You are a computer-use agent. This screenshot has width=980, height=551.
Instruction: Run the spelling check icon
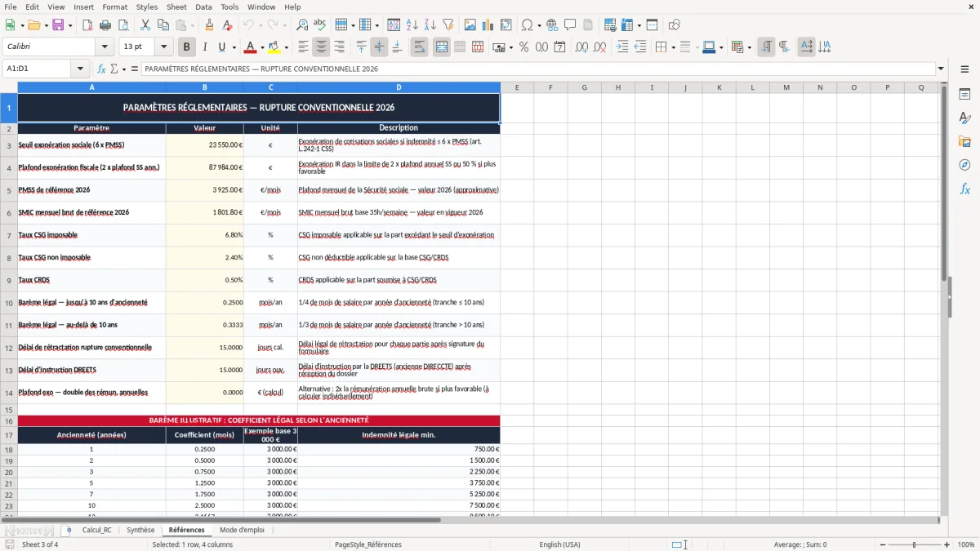(320, 25)
